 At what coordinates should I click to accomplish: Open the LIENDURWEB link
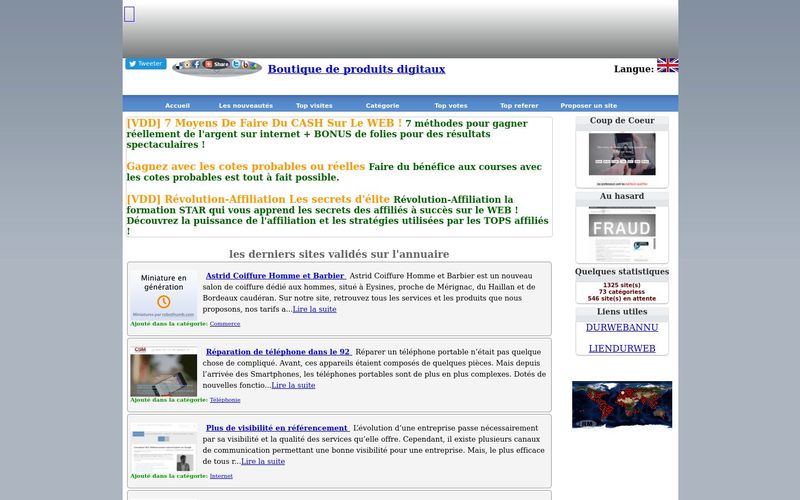(622, 348)
